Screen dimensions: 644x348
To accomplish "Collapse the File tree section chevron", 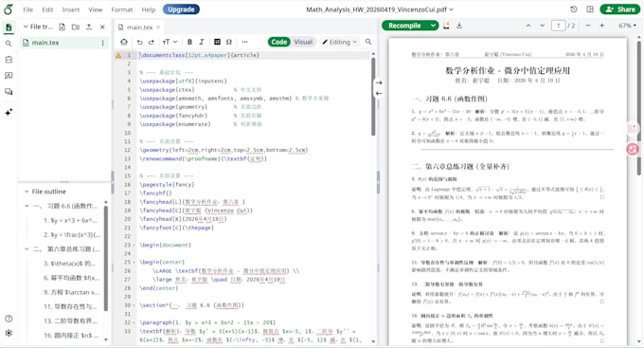I will [x=26, y=27].
